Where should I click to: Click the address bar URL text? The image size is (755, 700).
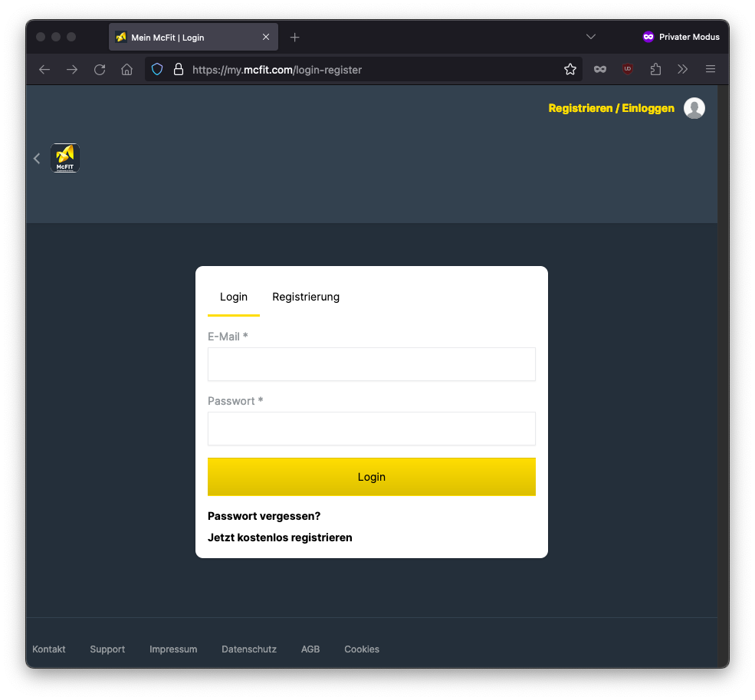point(277,70)
